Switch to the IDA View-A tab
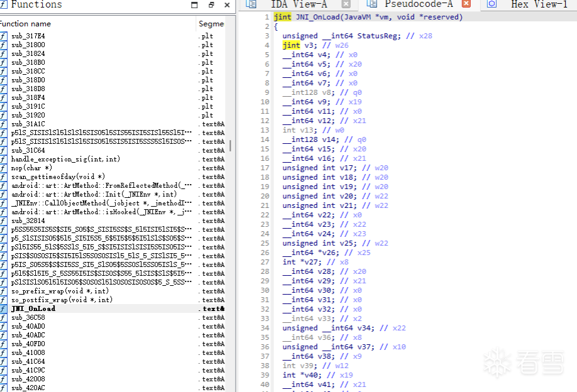 (x=298, y=4)
